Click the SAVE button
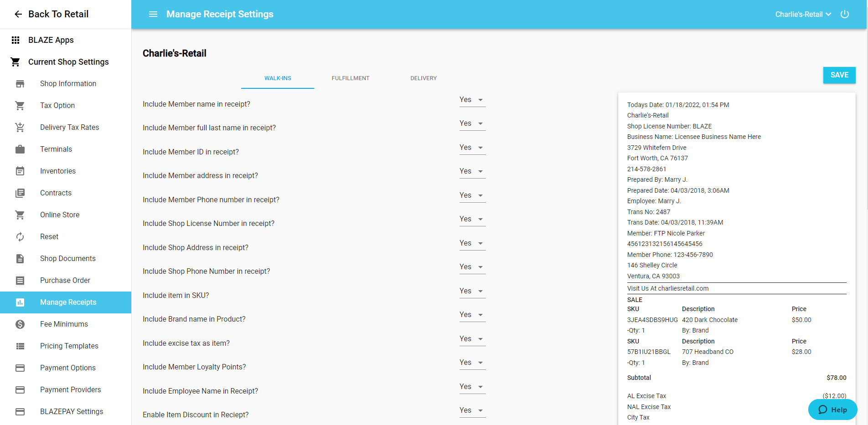The width and height of the screenshot is (868, 425). point(839,75)
